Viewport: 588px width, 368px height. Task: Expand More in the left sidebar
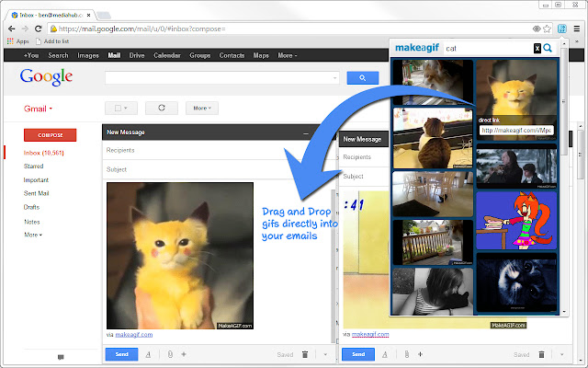(33, 235)
